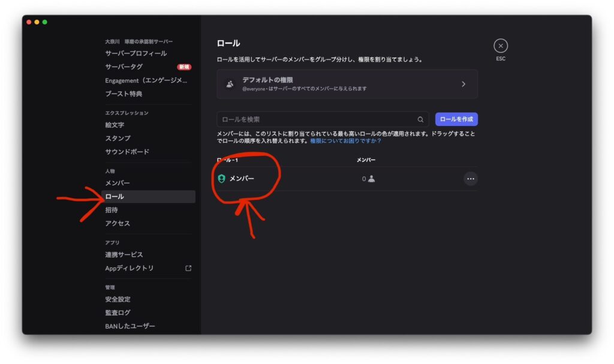The height and width of the screenshot is (364, 614).
Task: Close settings with the ESC circle button
Action: [x=501, y=46]
